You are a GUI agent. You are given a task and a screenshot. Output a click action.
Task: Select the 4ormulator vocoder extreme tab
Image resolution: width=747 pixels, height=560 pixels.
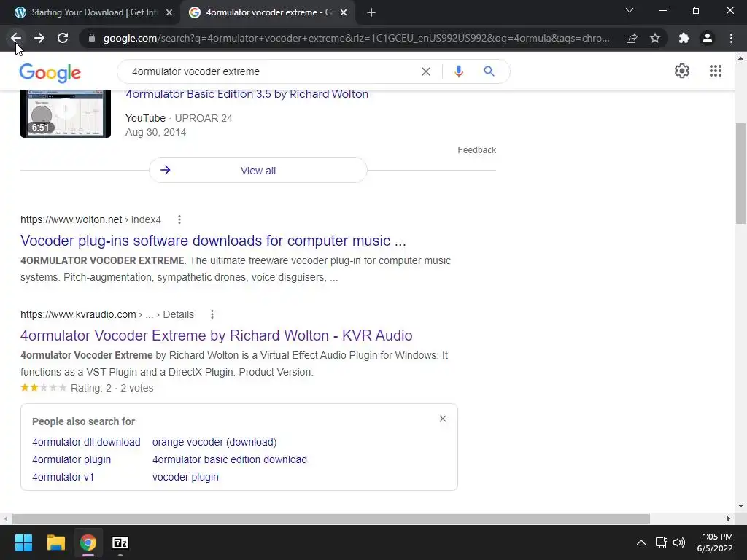coord(267,12)
